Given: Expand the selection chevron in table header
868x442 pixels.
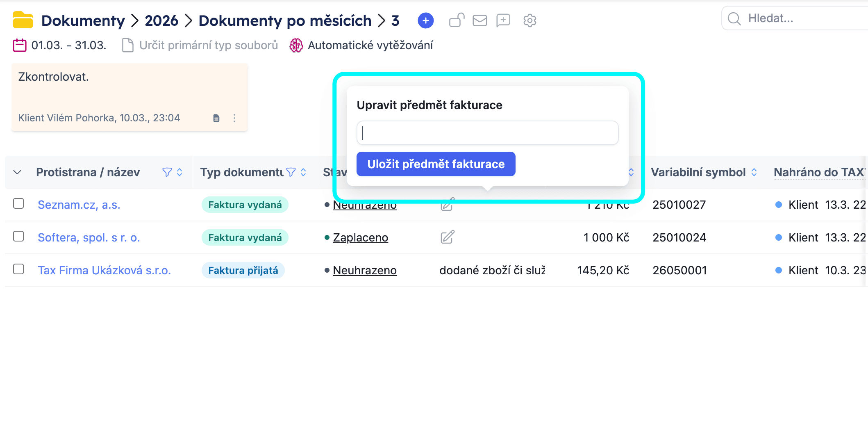Looking at the screenshot, I should [17, 172].
